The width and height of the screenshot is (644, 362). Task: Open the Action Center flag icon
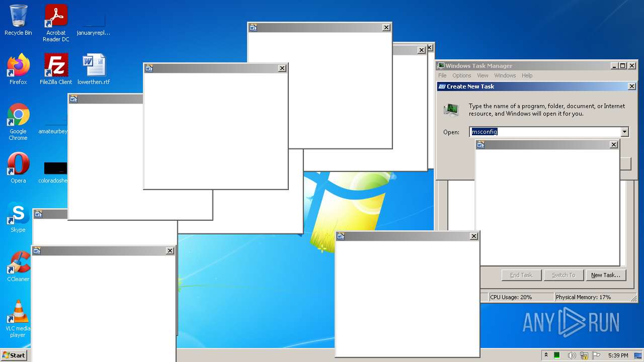point(596,355)
